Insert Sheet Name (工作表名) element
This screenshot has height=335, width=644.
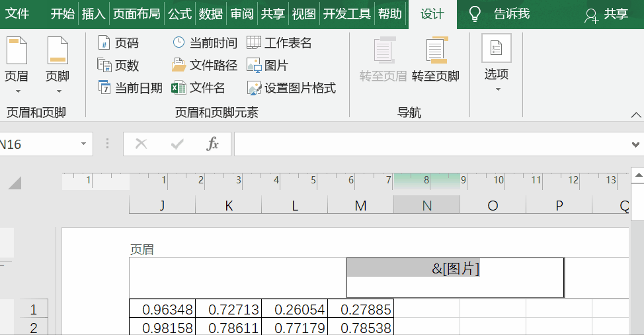(x=279, y=42)
